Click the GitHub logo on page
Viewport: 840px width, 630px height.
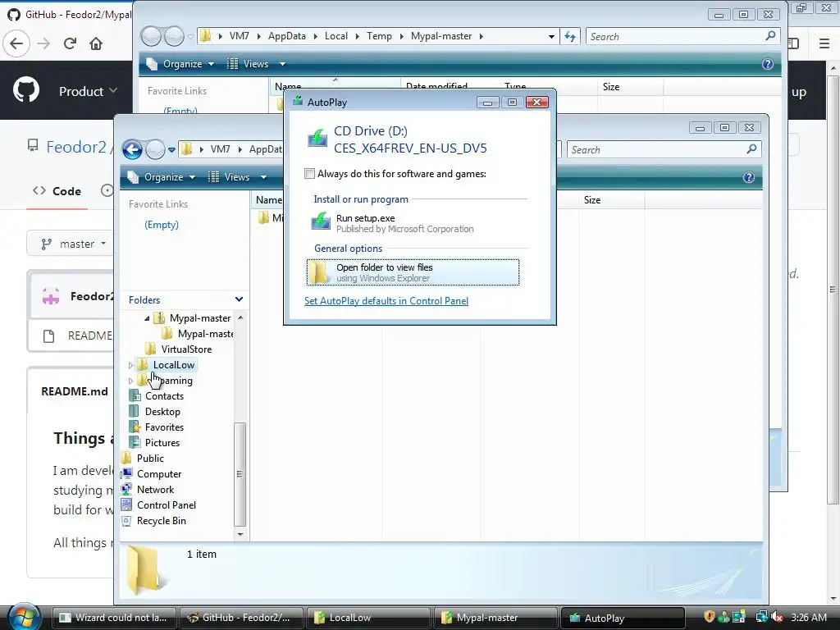[x=25, y=90]
